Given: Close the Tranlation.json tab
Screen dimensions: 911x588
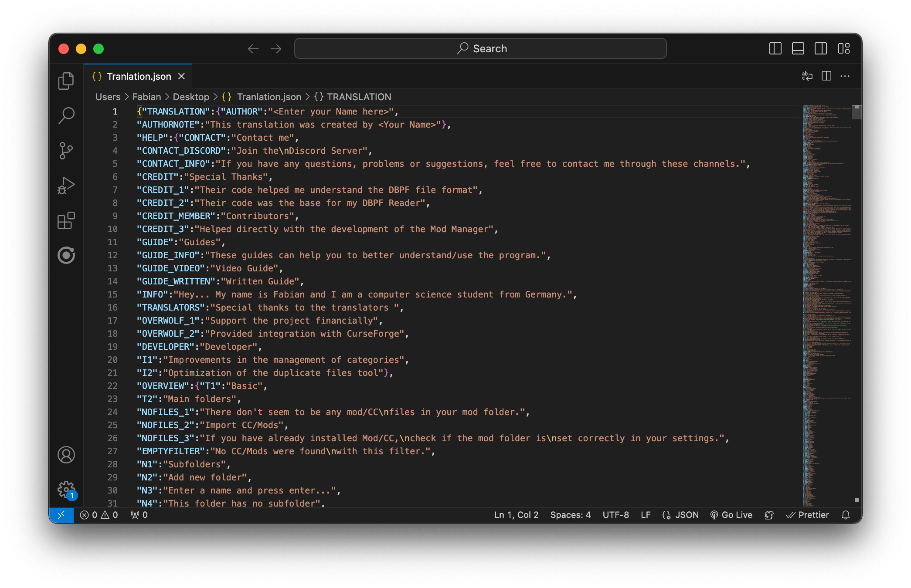Looking at the screenshot, I should (182, 76).
